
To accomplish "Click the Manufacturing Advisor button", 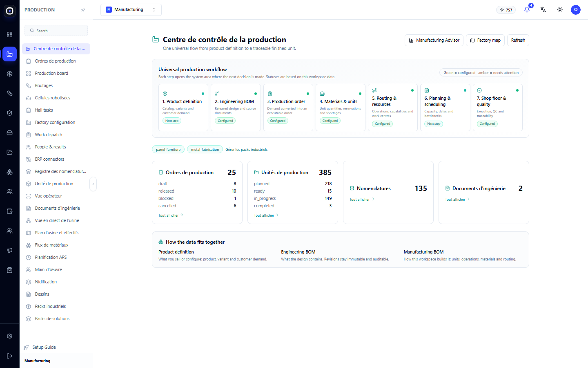I will pos(434,40).
